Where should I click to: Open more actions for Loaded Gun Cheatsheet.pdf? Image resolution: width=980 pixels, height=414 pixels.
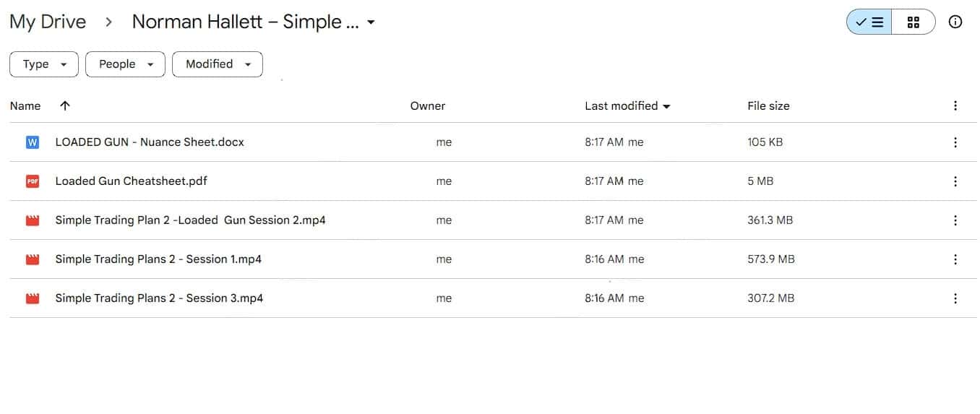[955, 181]
